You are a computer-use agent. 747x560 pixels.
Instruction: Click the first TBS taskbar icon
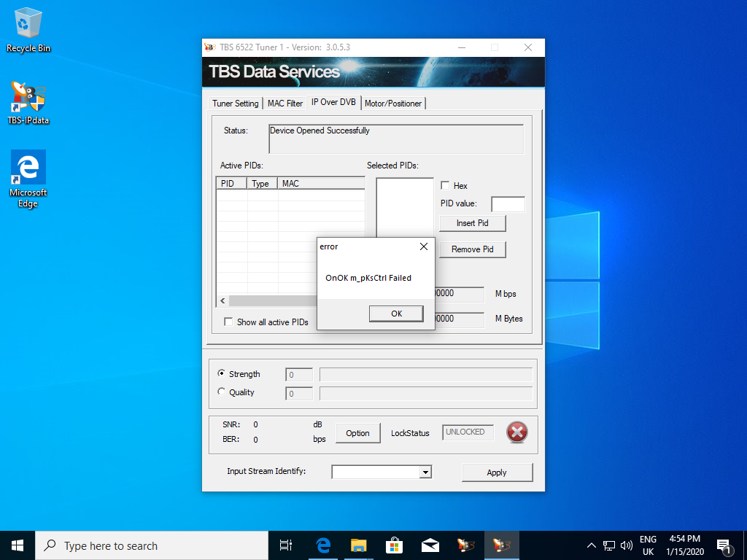point(466,545)
